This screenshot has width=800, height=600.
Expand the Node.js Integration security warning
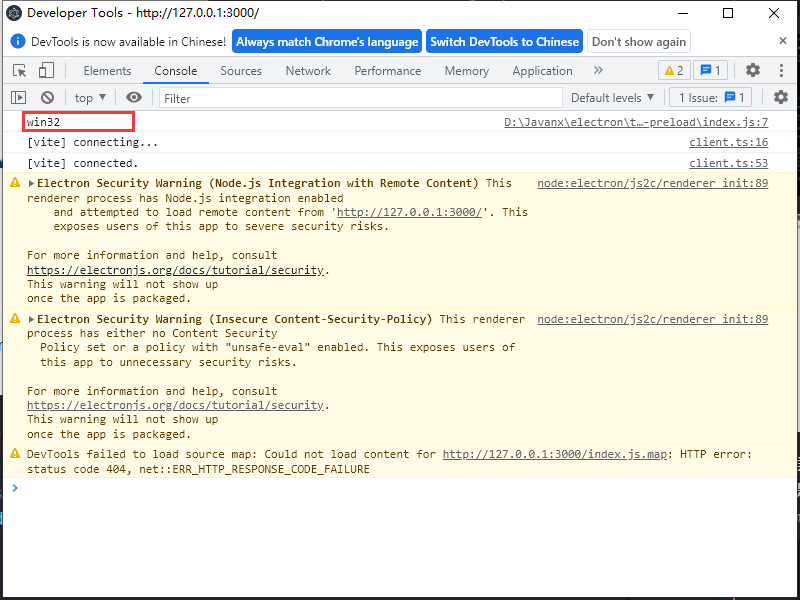point(32,183)
